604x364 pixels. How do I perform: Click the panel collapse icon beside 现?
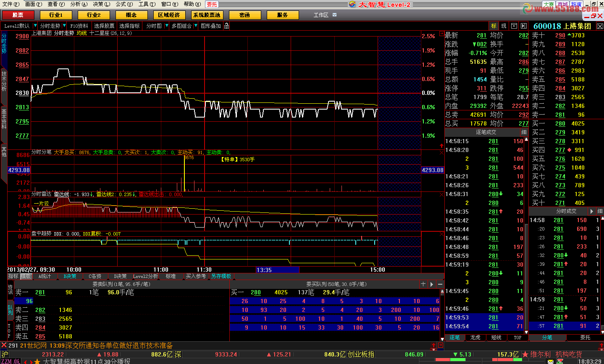coord(514,26)
